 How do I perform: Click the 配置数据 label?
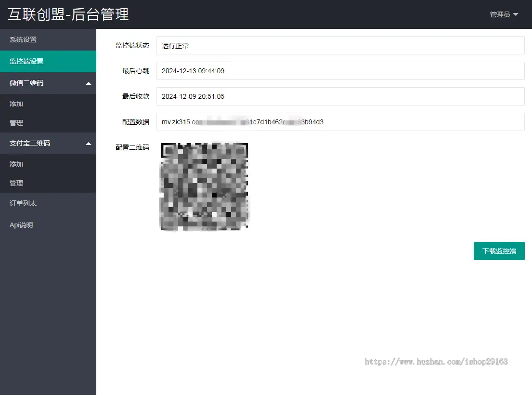(x=136, y=122)
